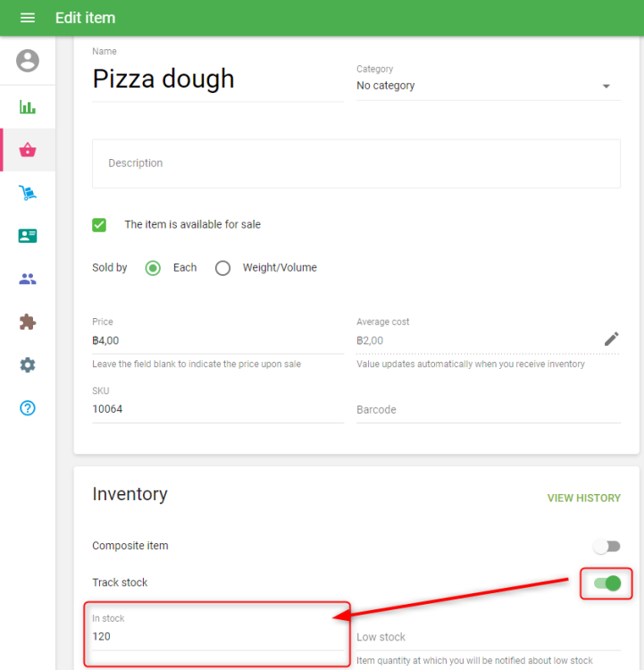Viewport: 644px width, 670px height.
Task: Edit average cost with pencil icon
Action: coord(611,339)
